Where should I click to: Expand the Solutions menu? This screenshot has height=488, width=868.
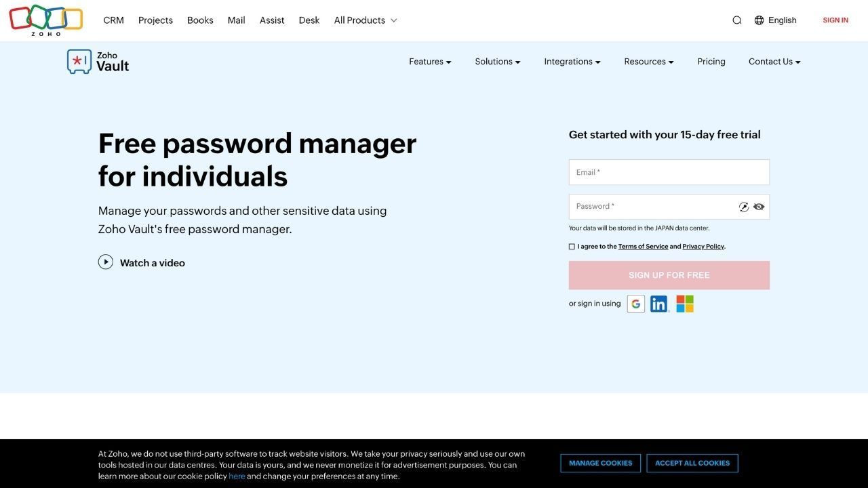coord(498,62)
